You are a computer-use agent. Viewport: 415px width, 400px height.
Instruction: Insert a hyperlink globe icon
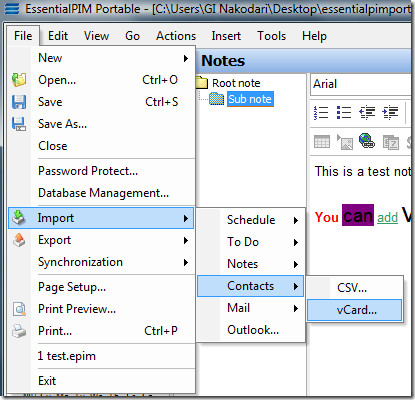click(367, 141)
